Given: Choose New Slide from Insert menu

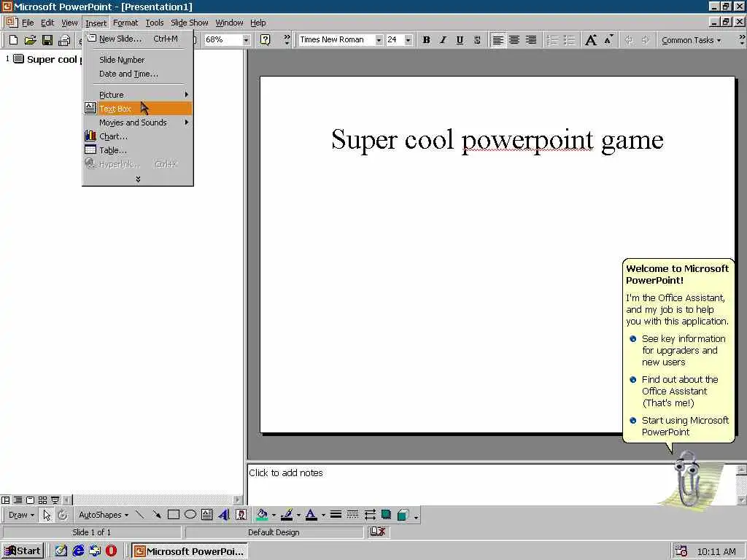Looking at the screenshot, I should pyautogui.click(x=138, y=39).
